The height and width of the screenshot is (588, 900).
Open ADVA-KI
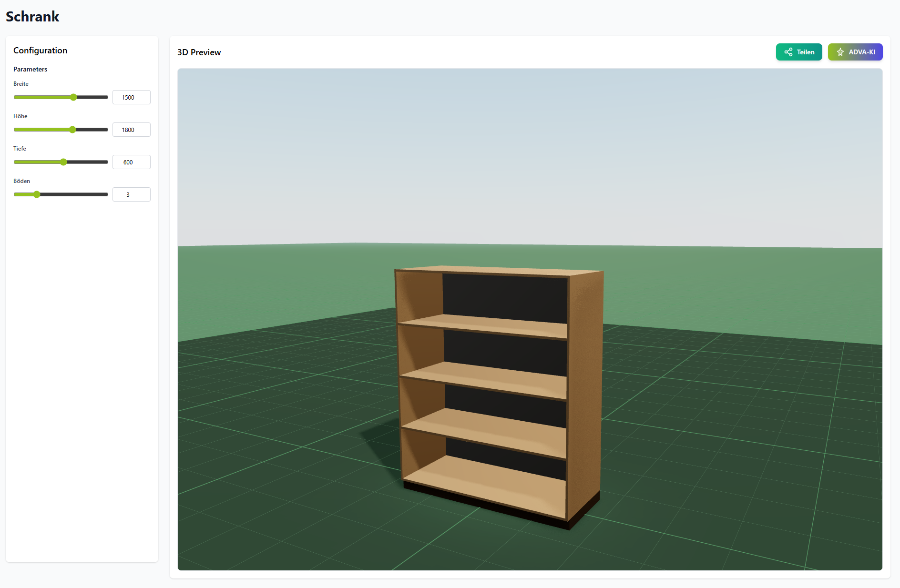[856, 52]
